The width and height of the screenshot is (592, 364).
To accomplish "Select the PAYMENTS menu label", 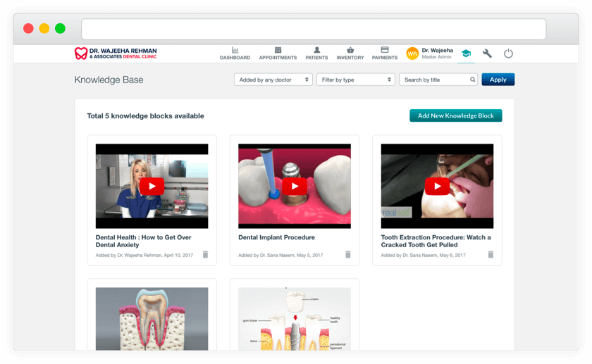I will pos(385,58).
